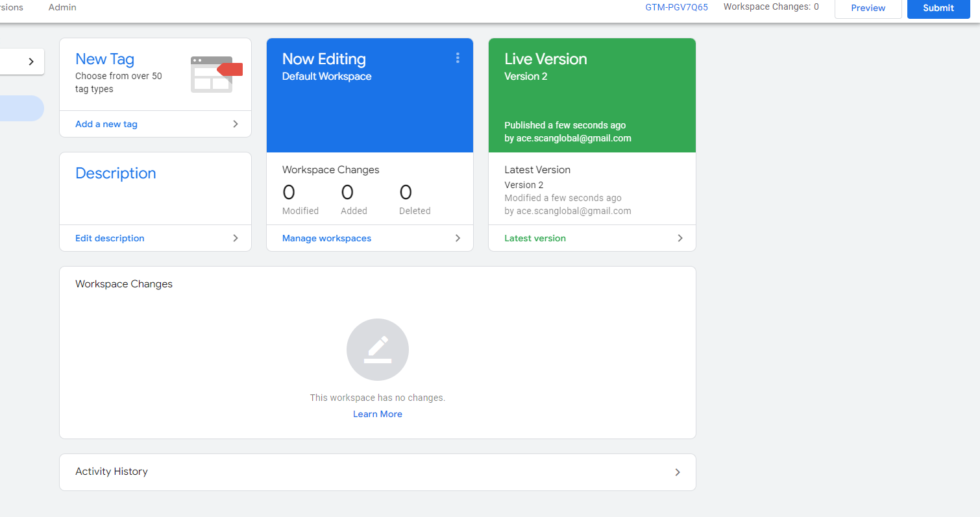Follow the Learn More link
Viewport: 980px width, 517px height.
(x=377, y=414)
